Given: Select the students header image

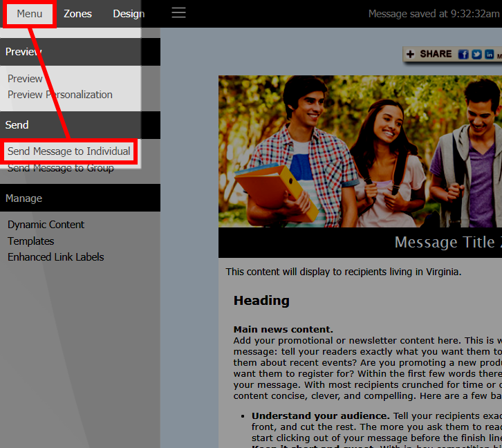Looking at the screenshot, I should pyautogui.click(x=360, y=151).
